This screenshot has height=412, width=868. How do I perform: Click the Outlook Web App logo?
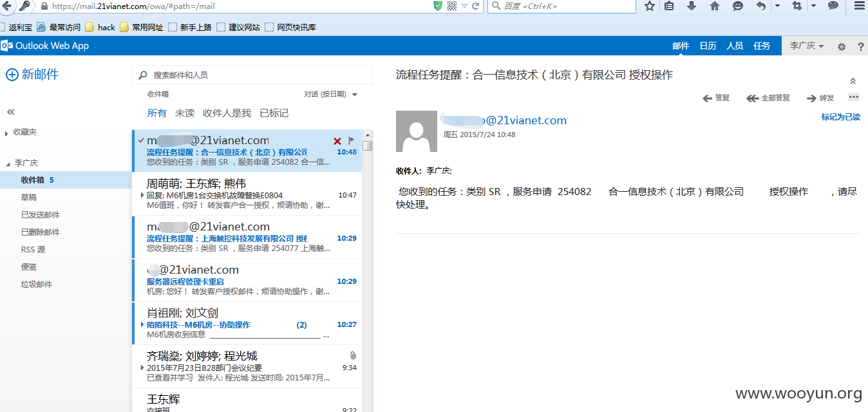pyautogui.click(x=45, y=46)
